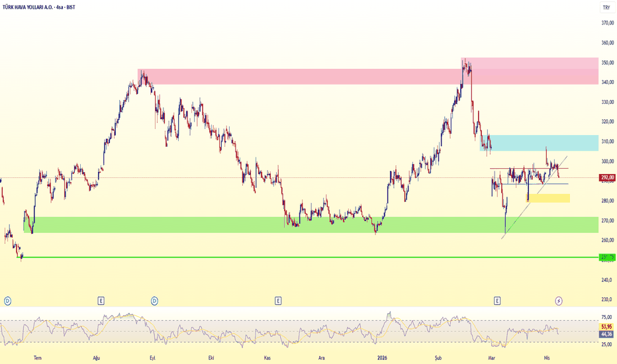Click the TÜRK HAVA YOLLARI A.O. symbol title
Image resolution: width=617 pixels, height=364 pixels.
pos(28,7)
